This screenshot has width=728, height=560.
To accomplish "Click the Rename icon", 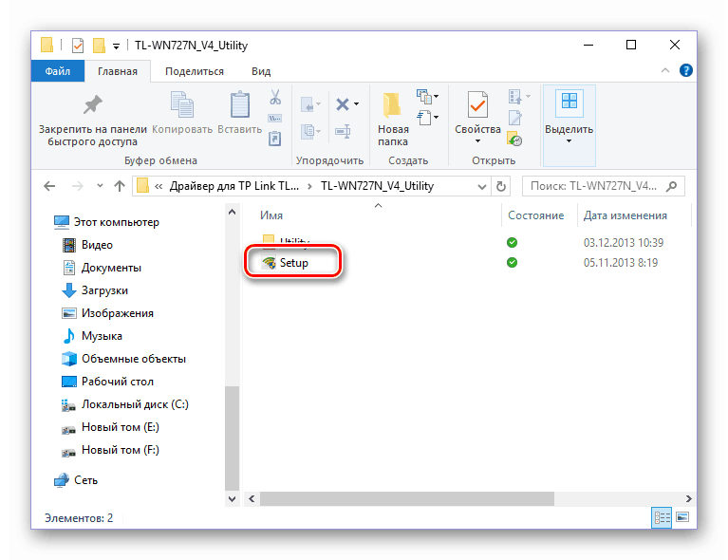I will coord(343,131).
